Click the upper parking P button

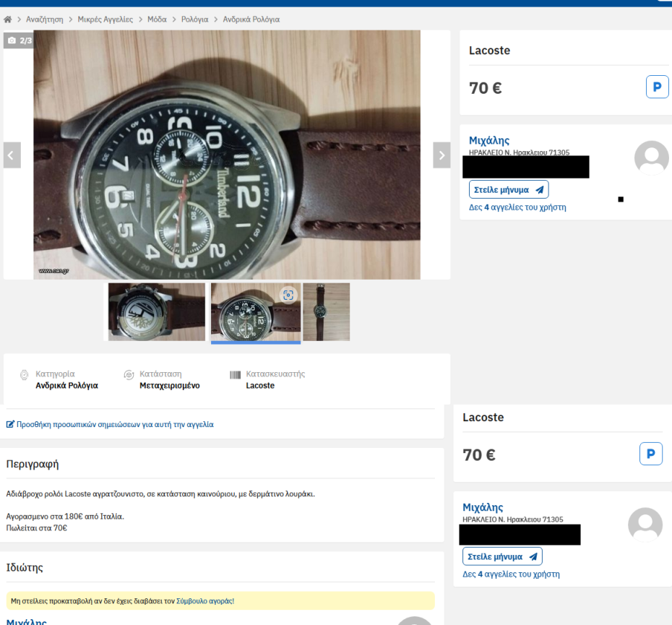tap(657, 87)
